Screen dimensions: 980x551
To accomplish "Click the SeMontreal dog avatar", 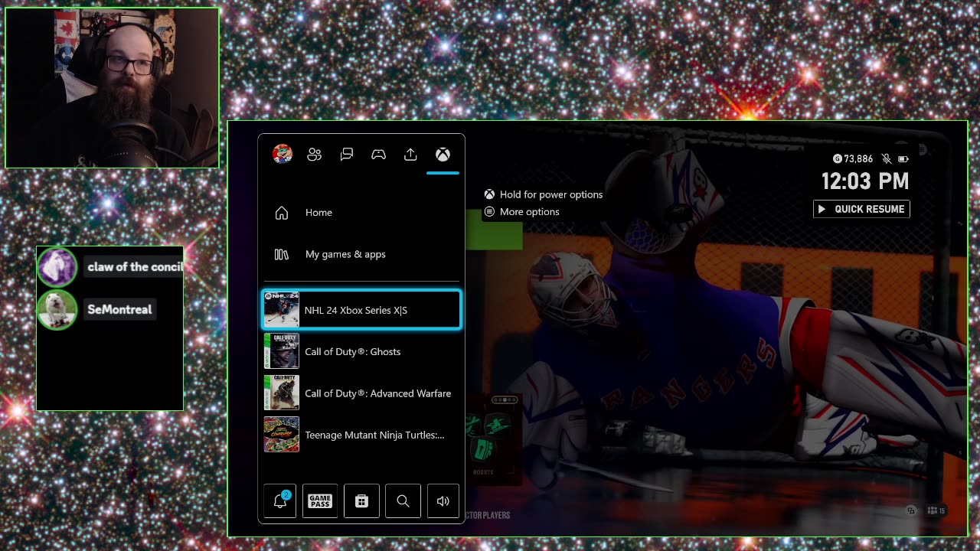I will click(57, 310).
